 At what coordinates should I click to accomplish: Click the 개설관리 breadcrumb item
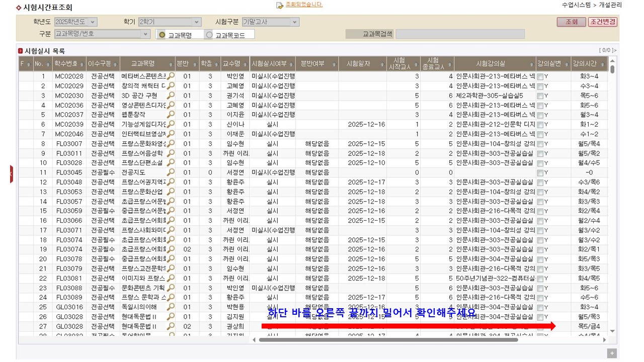click(x=612, y=6)
